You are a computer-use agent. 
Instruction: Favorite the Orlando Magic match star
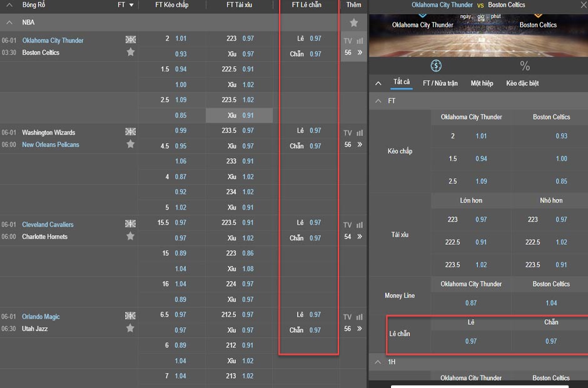[131, 329]
